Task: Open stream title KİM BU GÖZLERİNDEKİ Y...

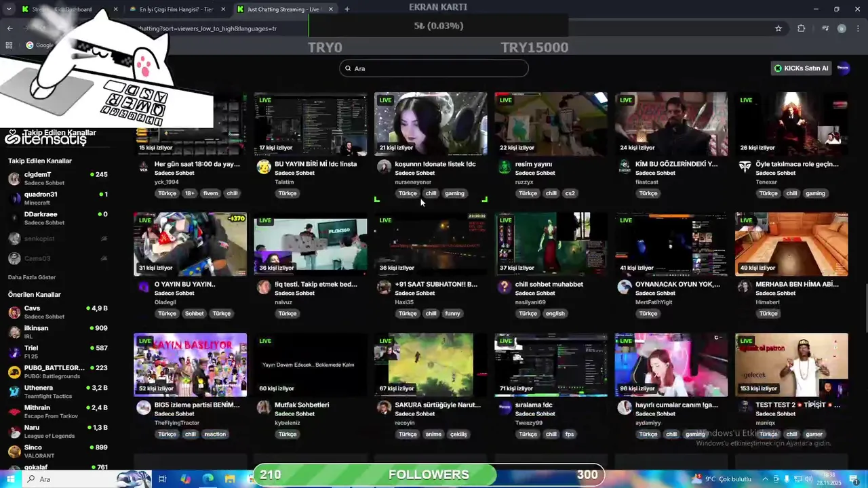Action: (x=676, y=164)
